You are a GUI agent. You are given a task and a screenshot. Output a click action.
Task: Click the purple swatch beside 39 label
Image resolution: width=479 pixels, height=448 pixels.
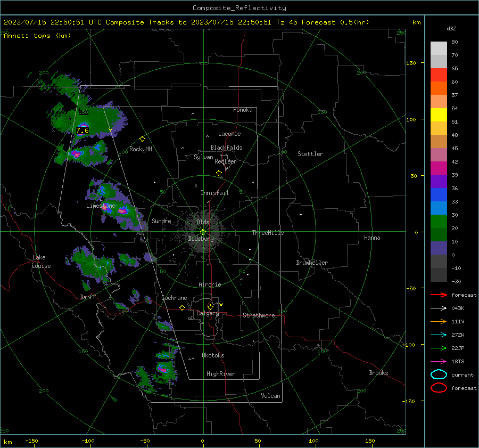(439, 181)
